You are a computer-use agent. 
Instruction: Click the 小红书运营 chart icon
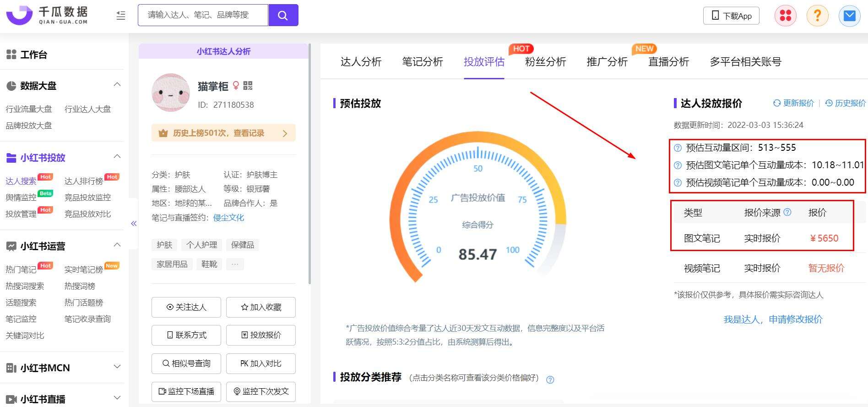point(11,246)
